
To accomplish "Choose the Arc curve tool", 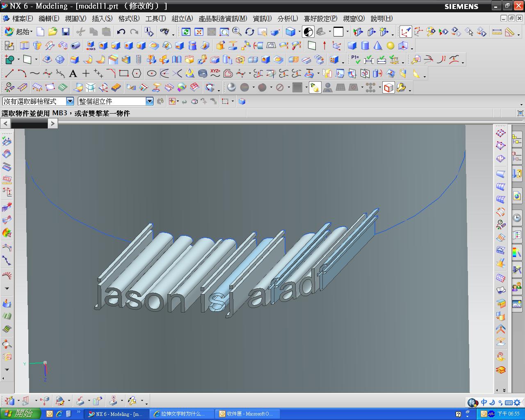I will click(22, 73).
